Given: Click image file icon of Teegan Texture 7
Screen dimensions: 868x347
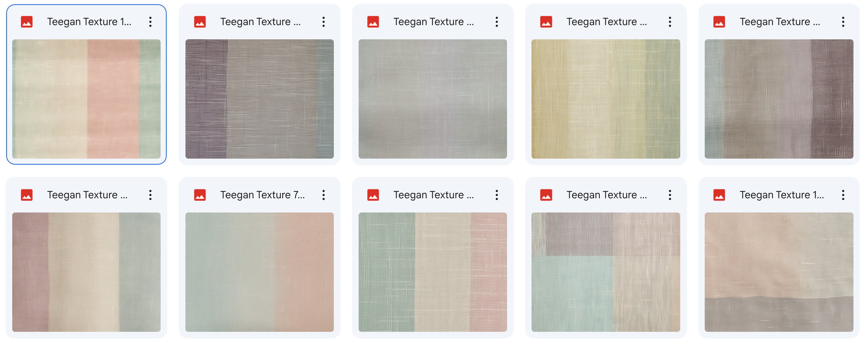Looking at the screenshot, I should pos(200,195).
